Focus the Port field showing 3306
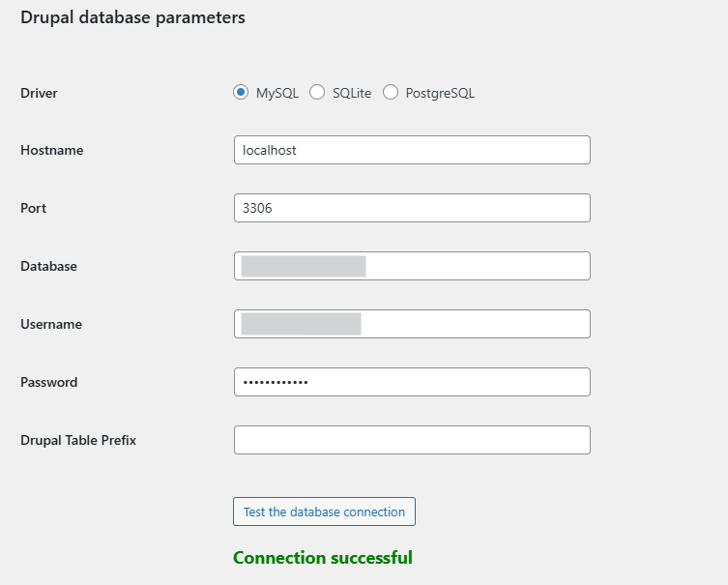Image resolution: width=728 pixels, height=585 pixels. point(412,208)
